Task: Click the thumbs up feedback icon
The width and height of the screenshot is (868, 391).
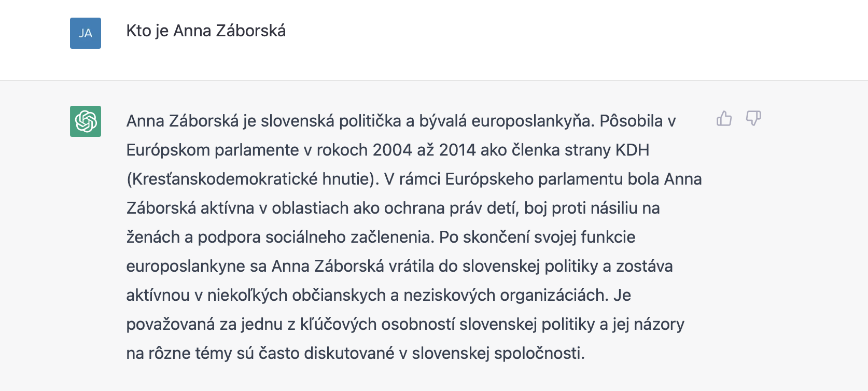Action: tap(724, 119)
